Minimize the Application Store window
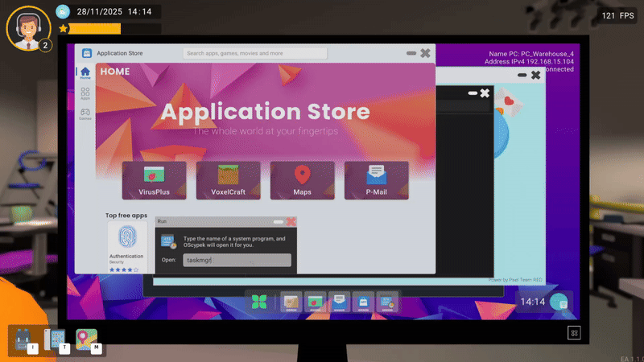This screenshot has width=644, height=362. click(411, 53)
